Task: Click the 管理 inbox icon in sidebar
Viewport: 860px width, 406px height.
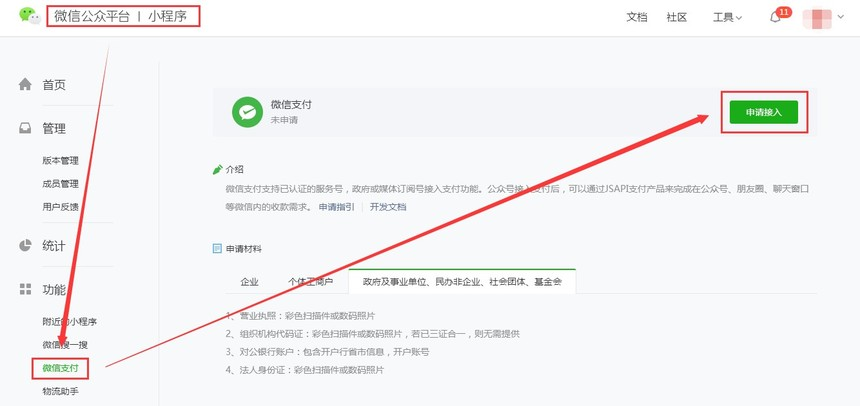Action: [26, 128]
